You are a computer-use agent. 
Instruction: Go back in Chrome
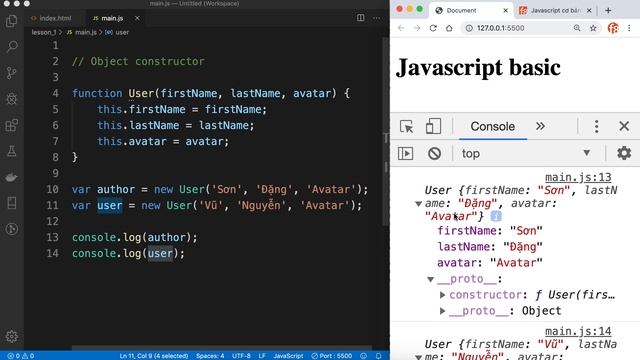401,28
